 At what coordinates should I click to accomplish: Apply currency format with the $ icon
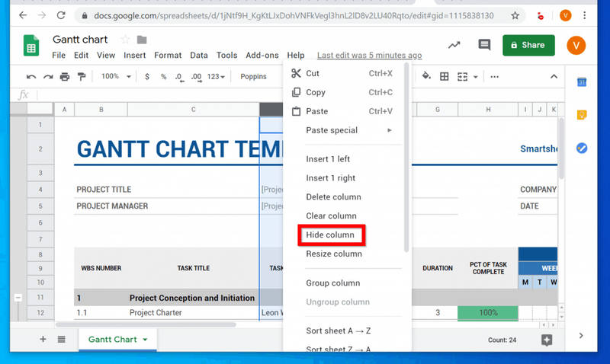click(x=146, y=77)
